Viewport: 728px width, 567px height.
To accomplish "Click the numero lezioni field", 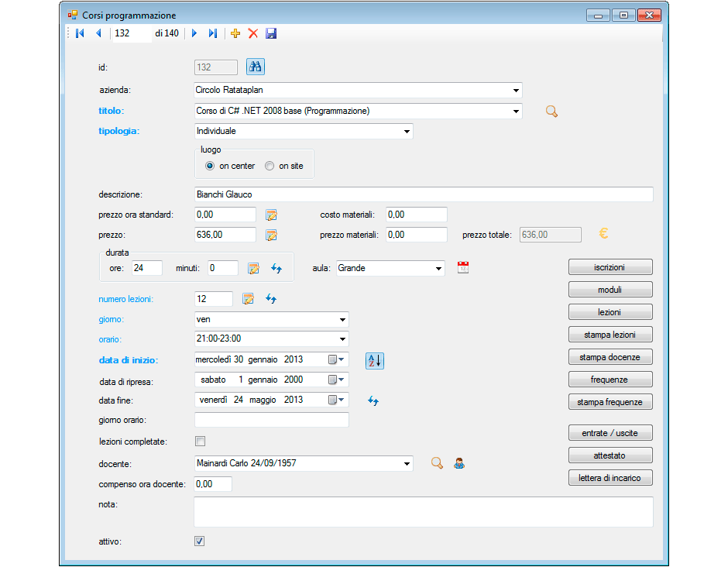I will pyautogui.click(x=214, y=298).
